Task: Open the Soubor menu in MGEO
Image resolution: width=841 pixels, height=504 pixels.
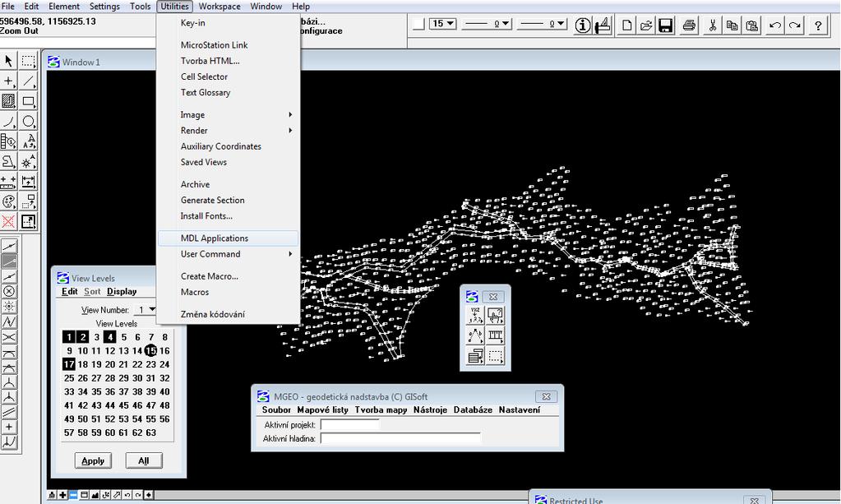Action: pos(276,409)
